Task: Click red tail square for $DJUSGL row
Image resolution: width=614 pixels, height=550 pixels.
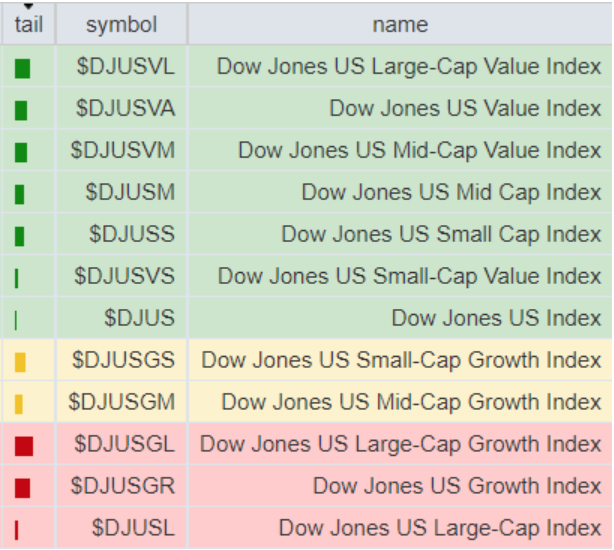Action: pos(25,446)
